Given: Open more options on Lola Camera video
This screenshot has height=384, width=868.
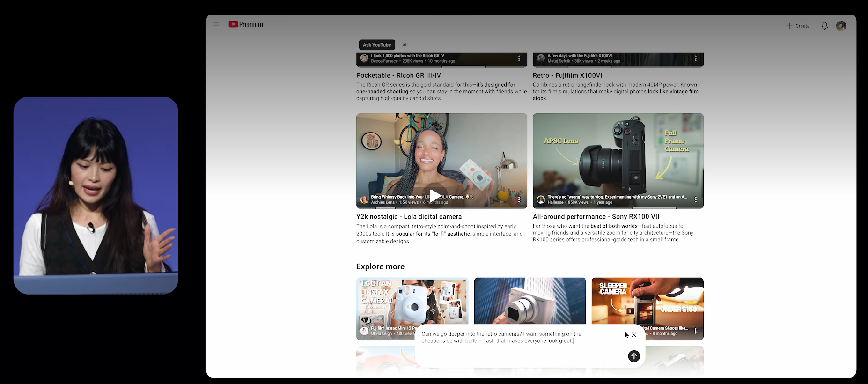Looking at the screenshot, I should click(519, 200).
